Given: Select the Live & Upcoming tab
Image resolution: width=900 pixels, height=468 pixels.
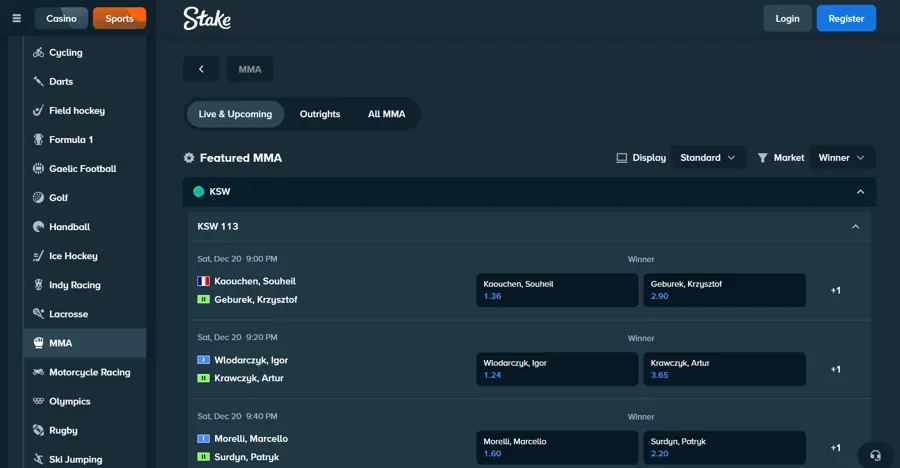Looking at the screenshot, I should [x=235, y=114].
